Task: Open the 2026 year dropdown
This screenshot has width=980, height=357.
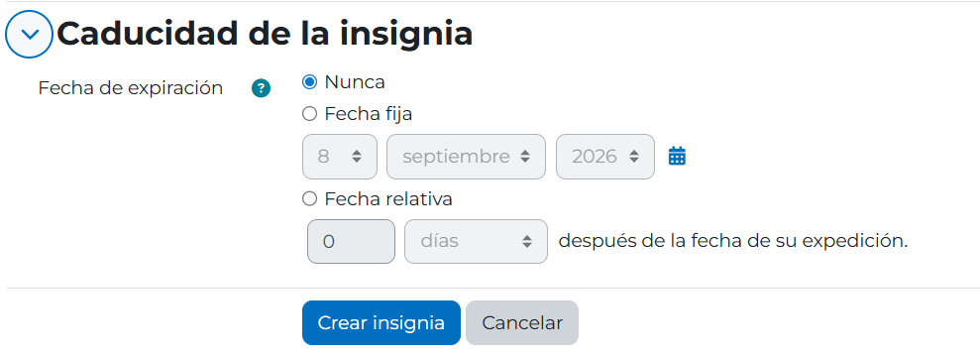Action: tap(605, 157)
